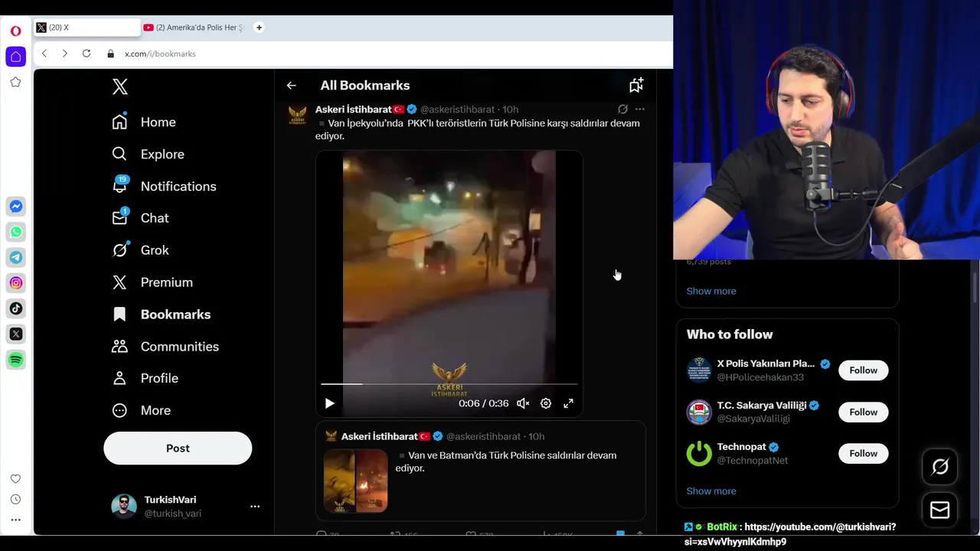Screen dimensions: 980x551
Task: Seek on the video progress bar
Action: point(449,383)
